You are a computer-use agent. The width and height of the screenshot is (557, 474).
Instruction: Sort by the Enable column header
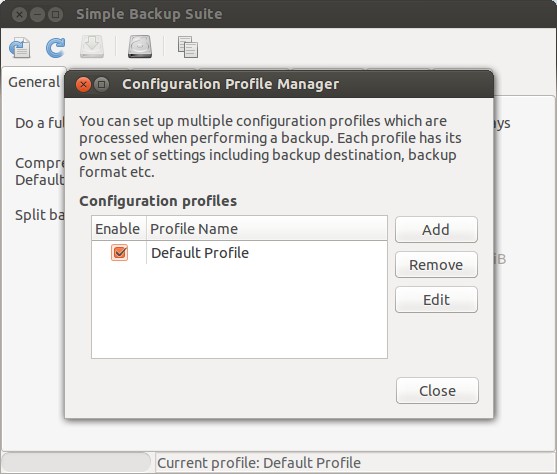pos(119,228)
